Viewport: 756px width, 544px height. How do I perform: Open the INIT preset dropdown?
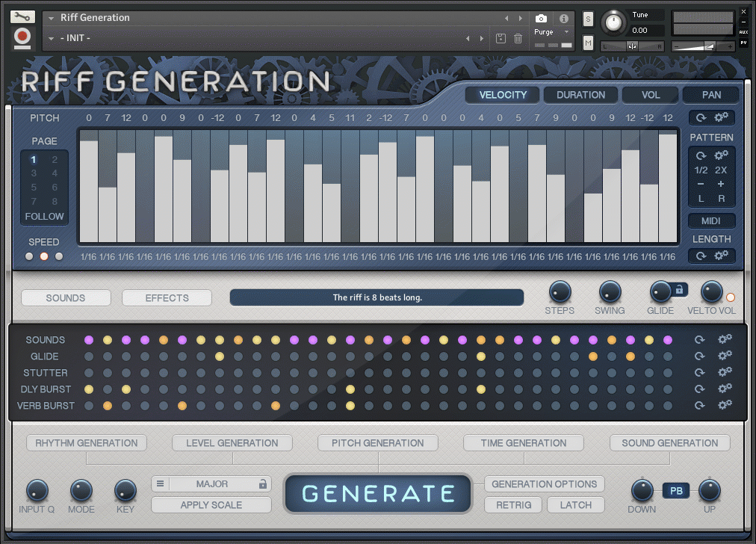click(x=51, y=38)
